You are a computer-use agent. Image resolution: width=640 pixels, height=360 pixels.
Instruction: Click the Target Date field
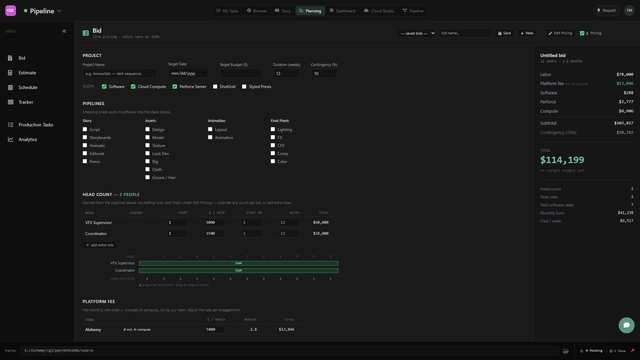click(188, 73)
